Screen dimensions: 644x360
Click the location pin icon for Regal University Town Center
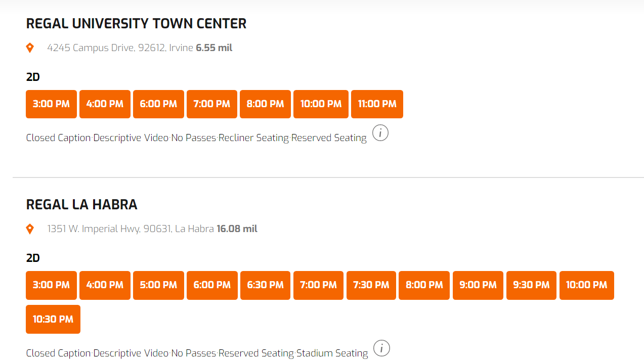[29, 47]
